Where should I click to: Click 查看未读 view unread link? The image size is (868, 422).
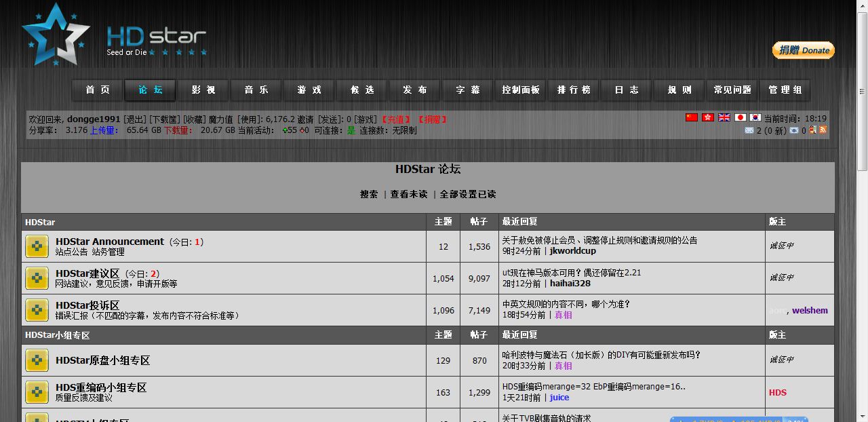point(409,194)
